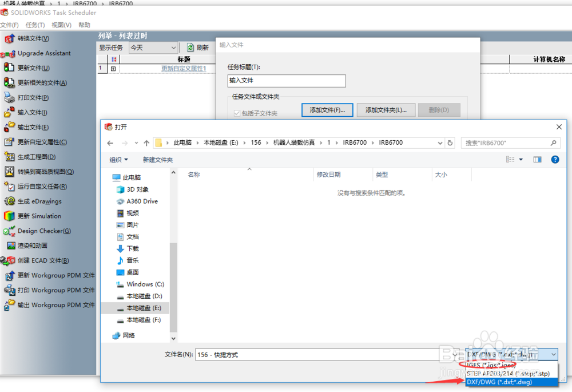Viewport: 572px width, 392px height.
Task: Click the 新建文件夹 button
Action: pos(158,160)
